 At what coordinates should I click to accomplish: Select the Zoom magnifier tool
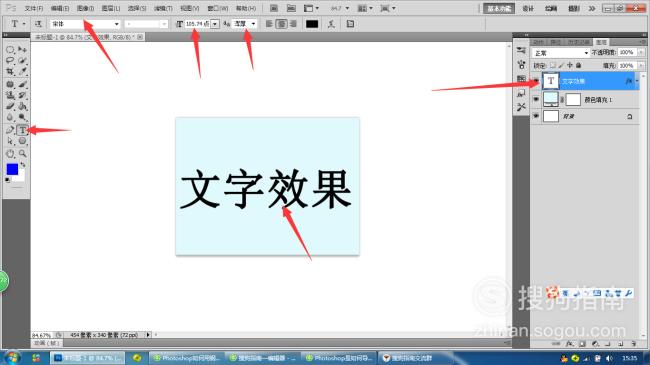tap(22, 153)
